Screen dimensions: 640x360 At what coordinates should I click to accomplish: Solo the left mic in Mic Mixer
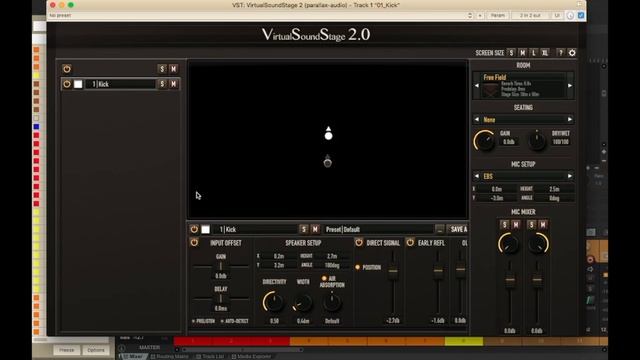coord(504,224)
